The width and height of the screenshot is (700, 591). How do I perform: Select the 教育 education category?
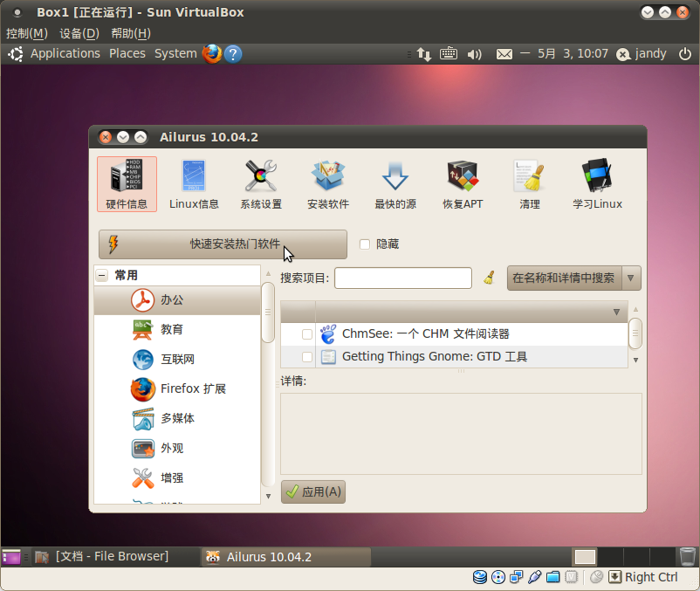coord(177,329)
